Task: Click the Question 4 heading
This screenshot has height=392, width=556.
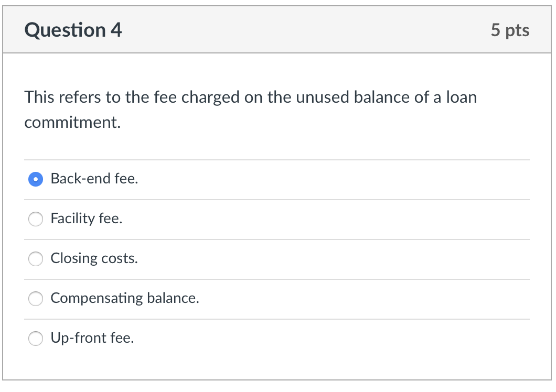Action: point(74,30)
